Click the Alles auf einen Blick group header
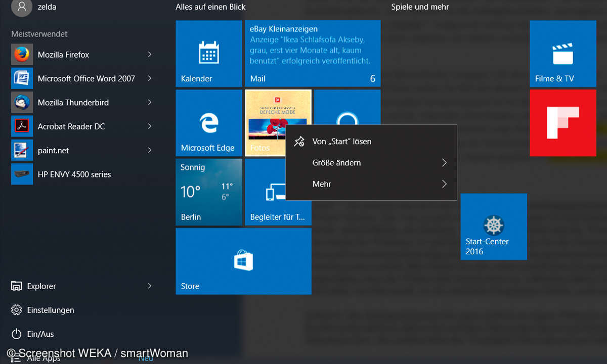This screenshot has height=364, width=607. [210, 7]
